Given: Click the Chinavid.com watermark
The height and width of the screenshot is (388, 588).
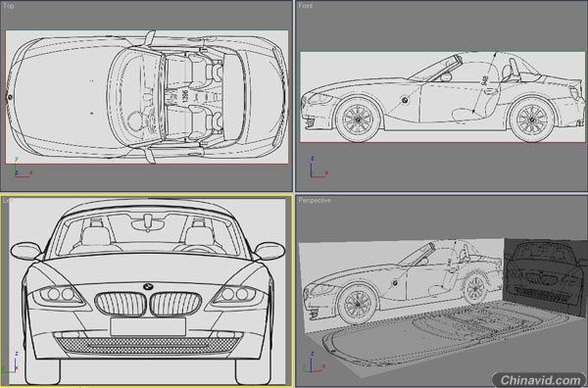Looking at the screenshot, I should [539, 380].
